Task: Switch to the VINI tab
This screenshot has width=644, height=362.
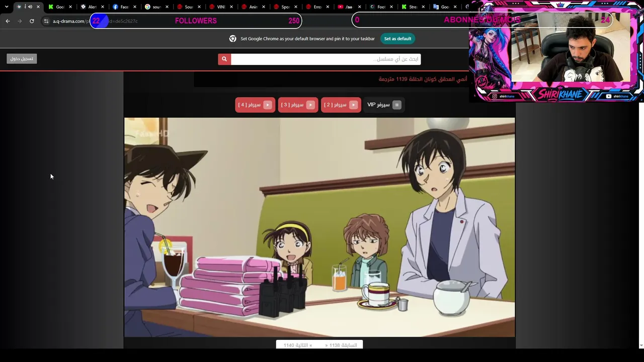Action: click(x=220, y=7)
